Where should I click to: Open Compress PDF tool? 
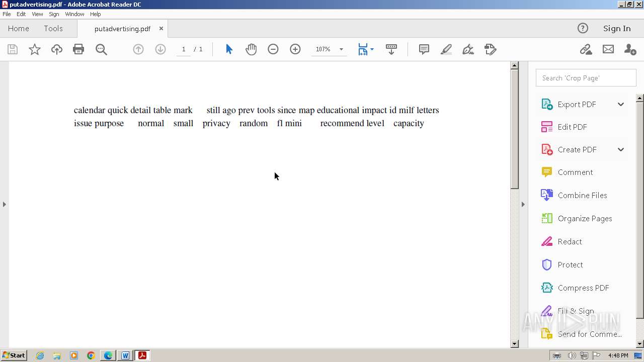(x=583, y=288)
